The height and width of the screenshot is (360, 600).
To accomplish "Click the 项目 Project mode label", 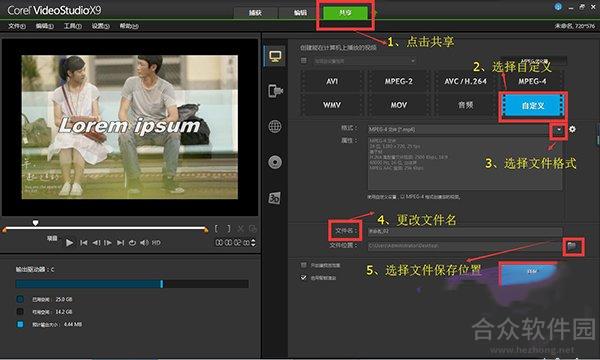I will 52,238.
